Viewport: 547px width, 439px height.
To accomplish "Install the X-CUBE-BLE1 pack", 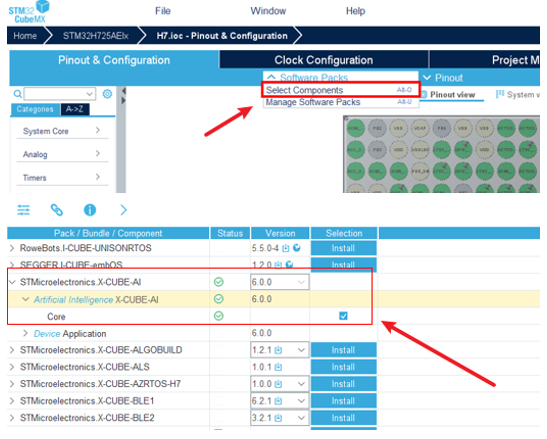I will point(344,401).
